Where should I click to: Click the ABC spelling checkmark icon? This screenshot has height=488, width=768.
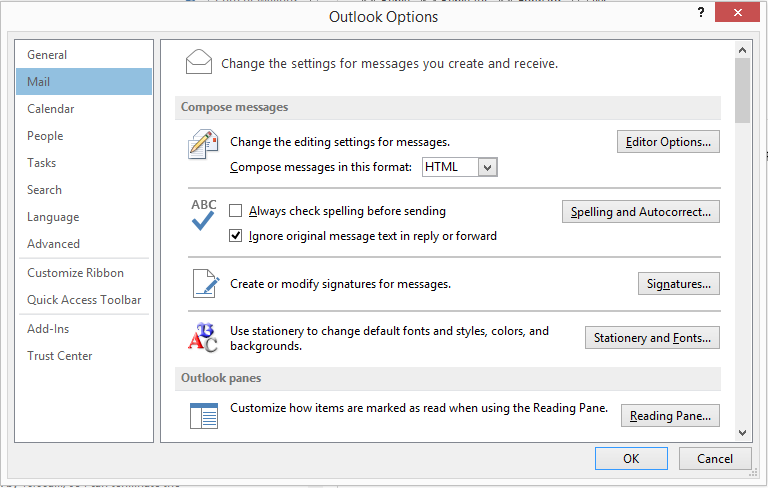click(203, 215)
